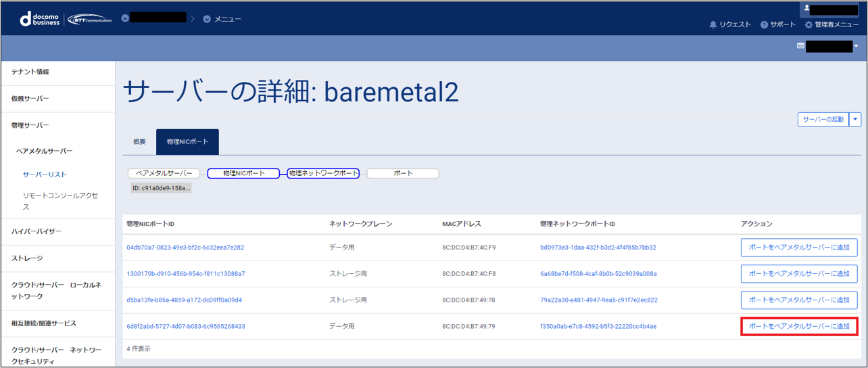The height and width of the screenshot is (368, 868).
Task: Add port to server for row 04db70a7
Action: tap(799, 248)
